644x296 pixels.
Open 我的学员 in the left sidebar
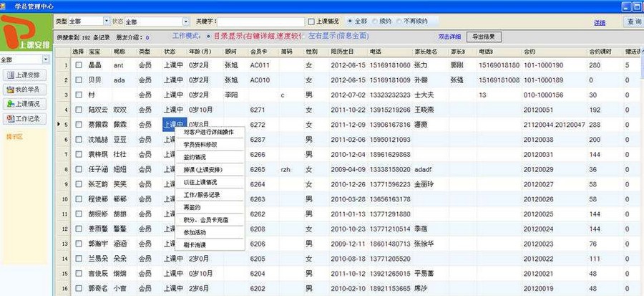pyautogui.click(x=24, y=90)
